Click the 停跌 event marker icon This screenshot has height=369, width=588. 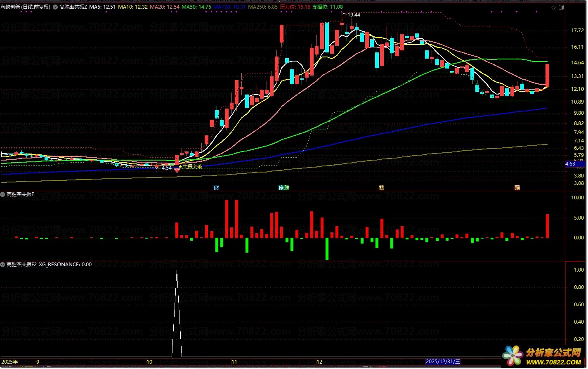coord(284,187)
